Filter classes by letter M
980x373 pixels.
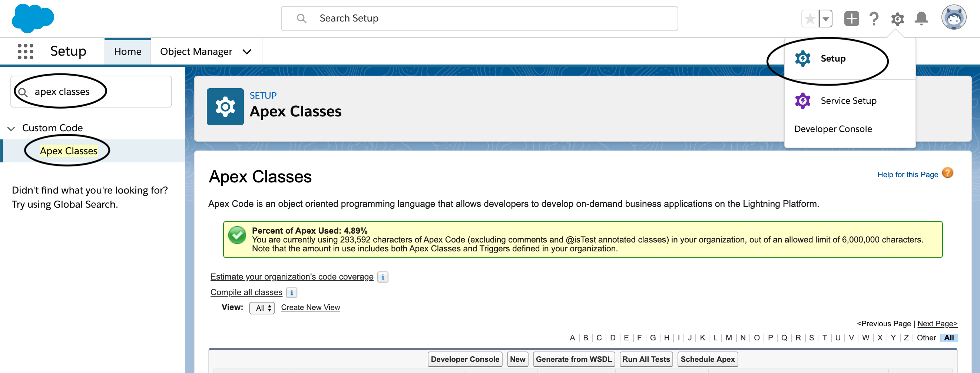(x=729, y=338)
